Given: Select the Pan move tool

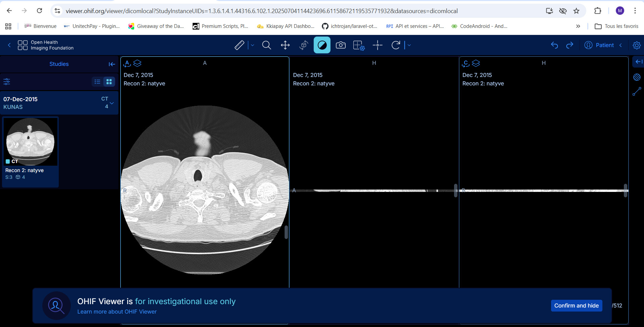Looking at the screenshot, I should (x=285, y=45).
